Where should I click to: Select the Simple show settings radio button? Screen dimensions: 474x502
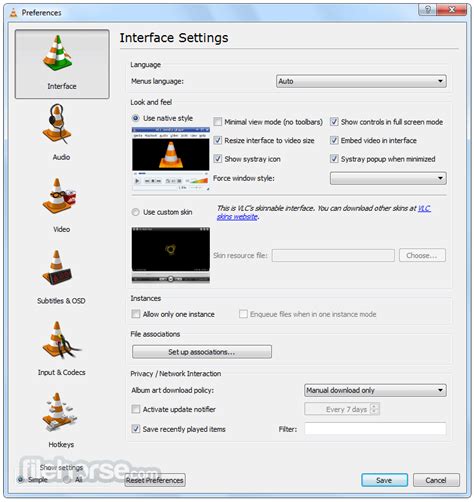tap(21, 479)
